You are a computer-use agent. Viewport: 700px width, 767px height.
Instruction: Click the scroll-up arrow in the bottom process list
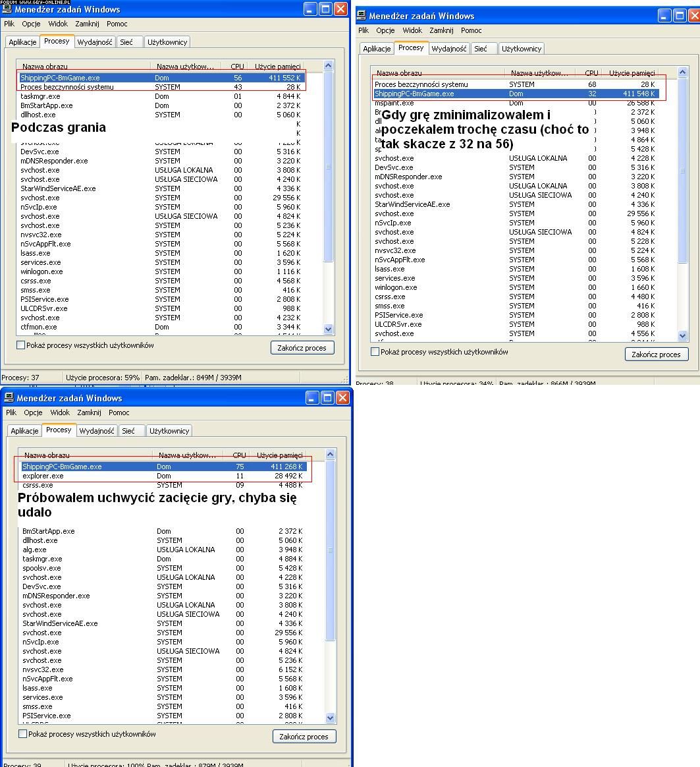331,455
